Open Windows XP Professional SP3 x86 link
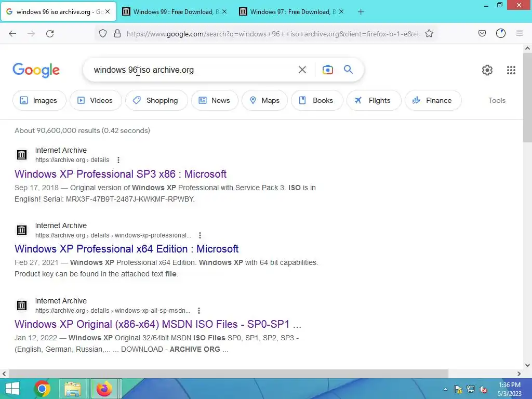Image resolution: width=532 pixels, height=399 pixels. tap(121, 174)
